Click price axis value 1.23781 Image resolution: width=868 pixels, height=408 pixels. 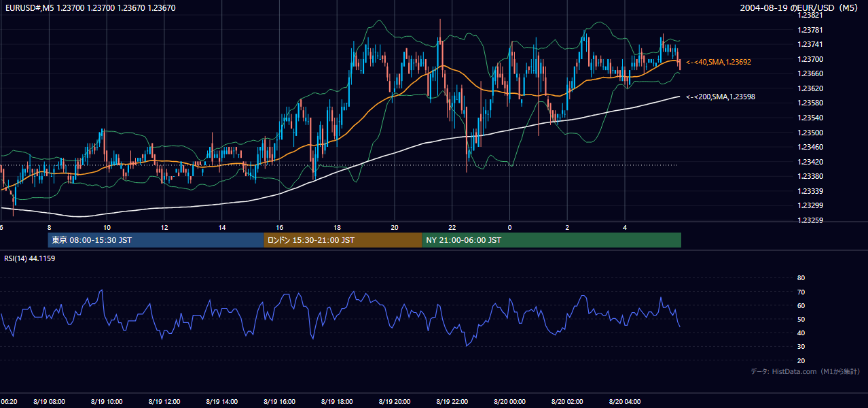pos(810,30)
